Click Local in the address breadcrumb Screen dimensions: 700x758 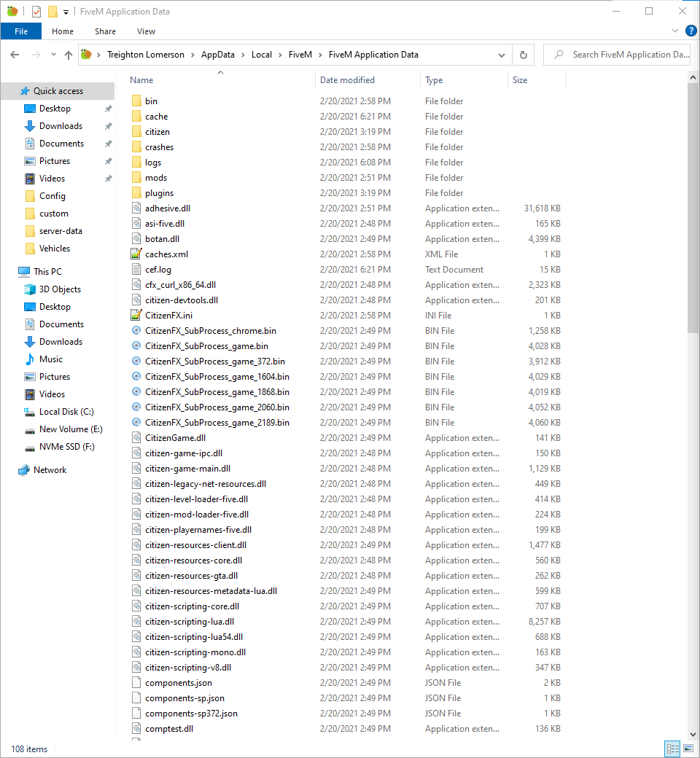262,55
